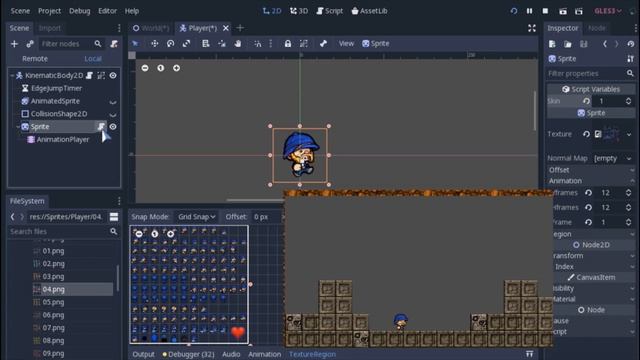Switch scene tree to Local
Viewport: 640px width, 360px height.
[x=93, y=59]
